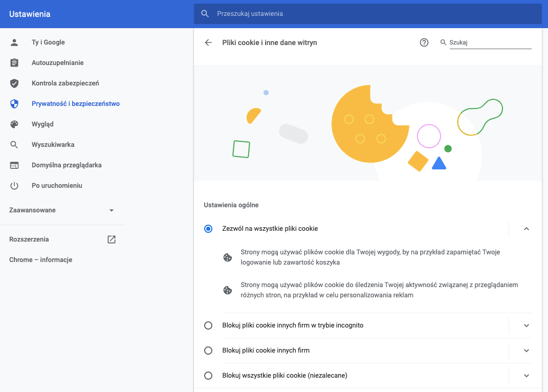Viewport: 548px width, 392px height.
Task: Click the Po uruchomieniu power icon
Action: (14, 185)
